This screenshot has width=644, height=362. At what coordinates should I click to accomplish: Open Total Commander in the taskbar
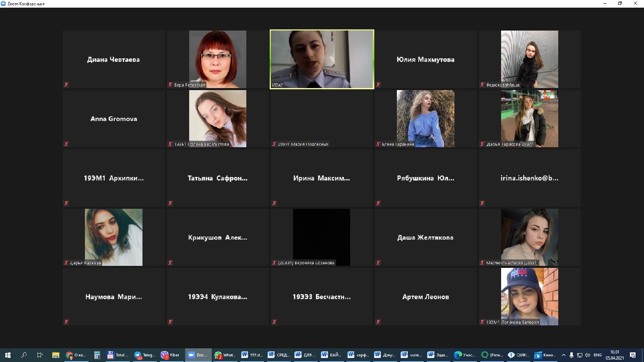click(117, 355)
